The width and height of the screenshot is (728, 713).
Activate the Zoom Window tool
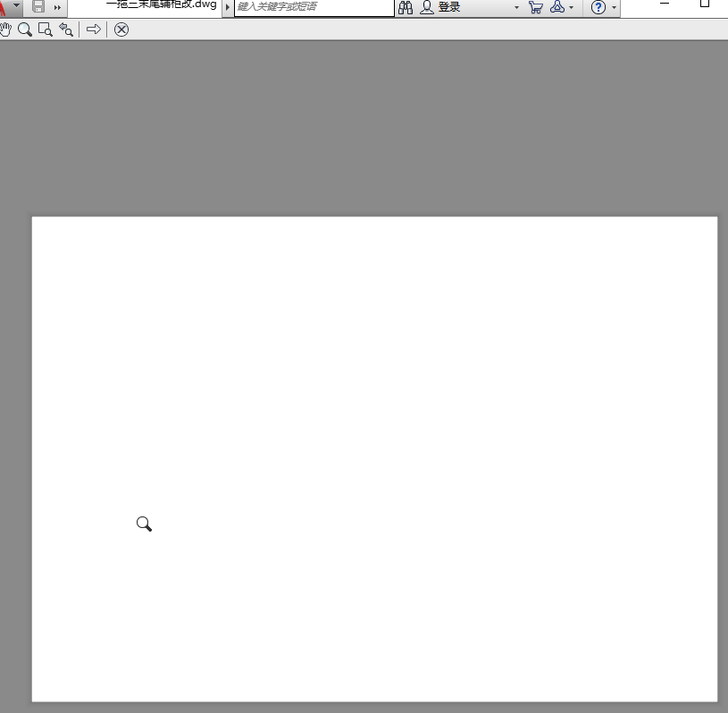[46, 29]
